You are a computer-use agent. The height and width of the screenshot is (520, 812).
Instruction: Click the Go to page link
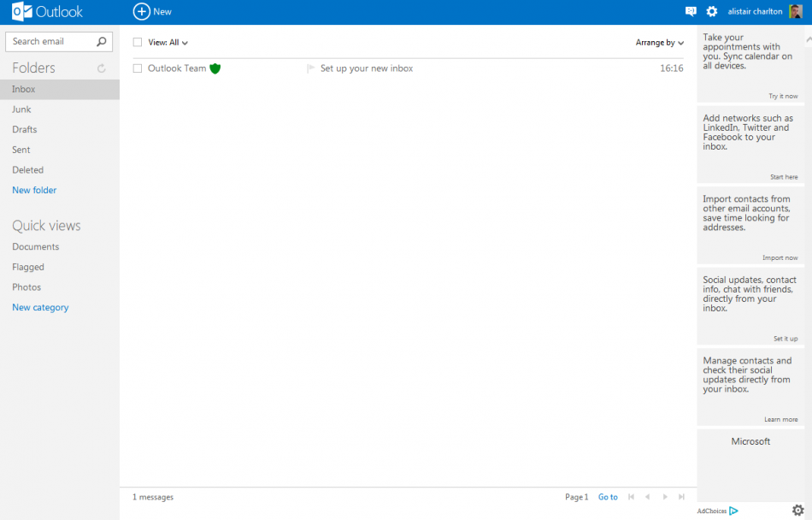tap(608, 497)
